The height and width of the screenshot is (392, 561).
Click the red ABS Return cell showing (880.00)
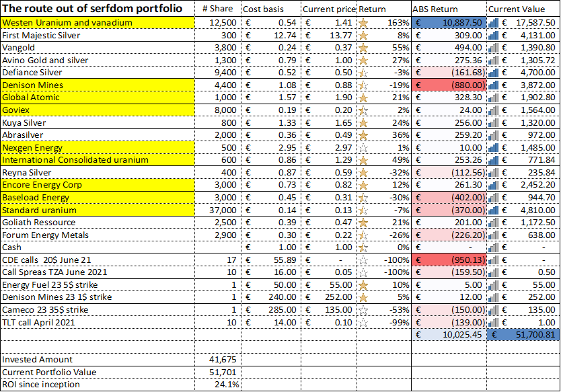tap(449, 85)
